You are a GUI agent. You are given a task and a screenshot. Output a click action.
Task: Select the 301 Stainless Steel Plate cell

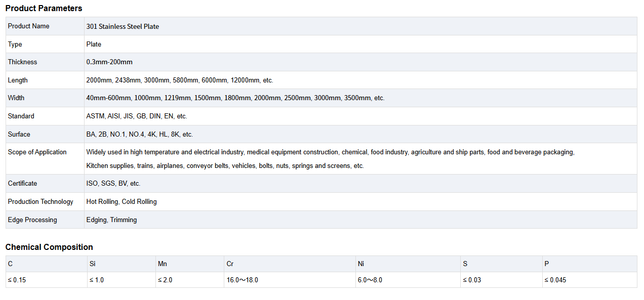tap(123, 26)
